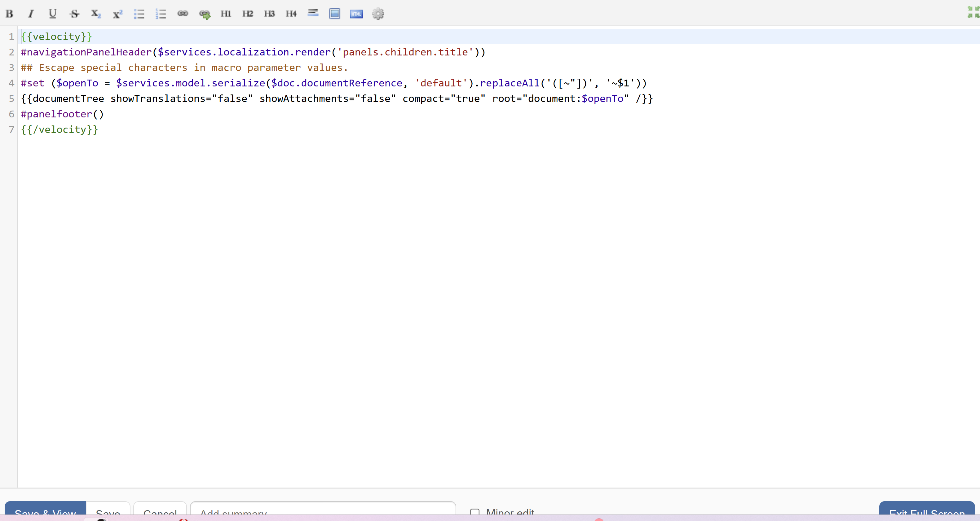Insert a bulleted list

139,14
